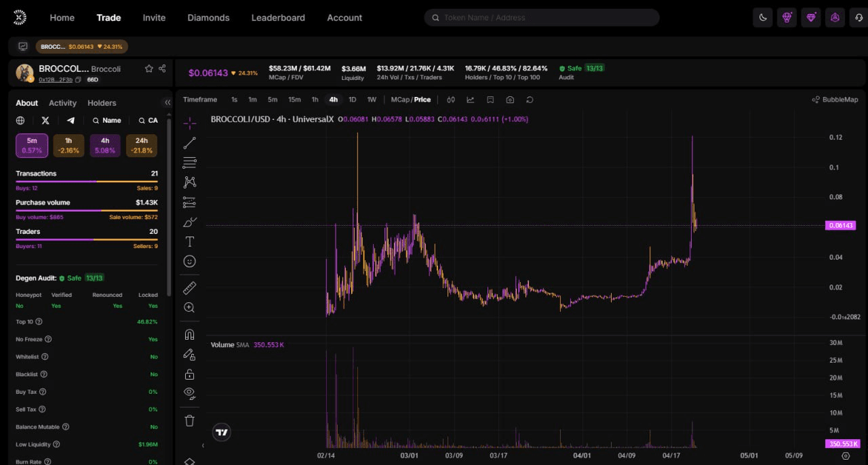Add BROCCOLI to favorites with star
The height and width of the screenshot is (465, 868).
[x=149, y=68]
